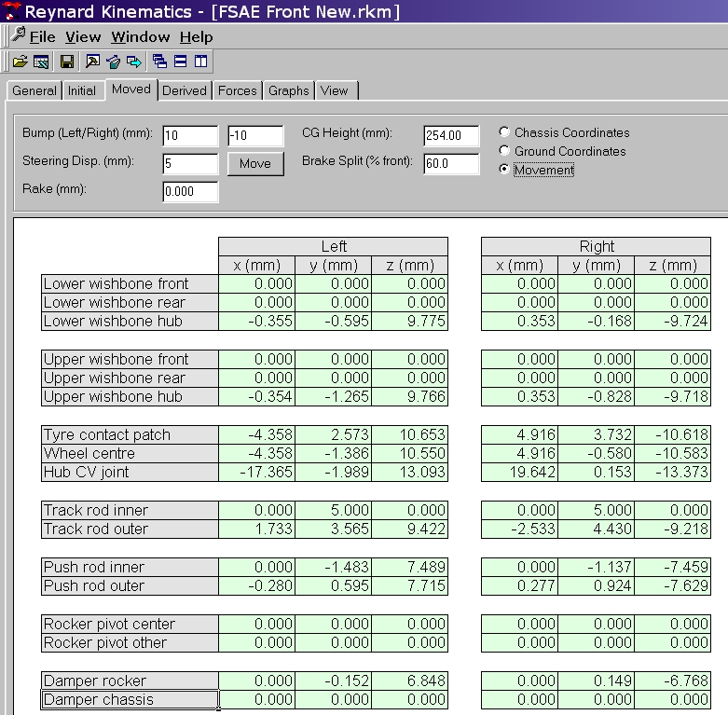
Task: Switch to the Forces tab
Action: [237, 90]
